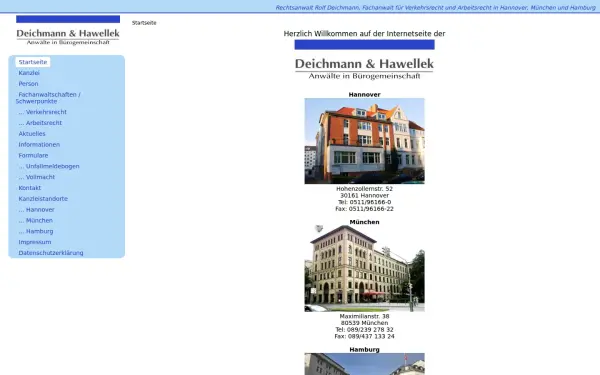This screenshot has width=600, height=375.
Task: Click the Herzlich Willkommen heading
Action: [x=364, y=34]
